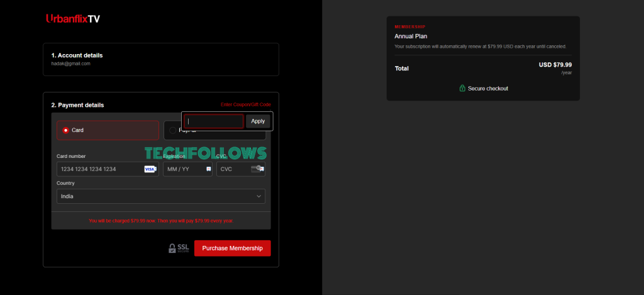This screenshot has width=644, height=295.
Task: Click the Apply coupon button
Action: click(258, 121)
